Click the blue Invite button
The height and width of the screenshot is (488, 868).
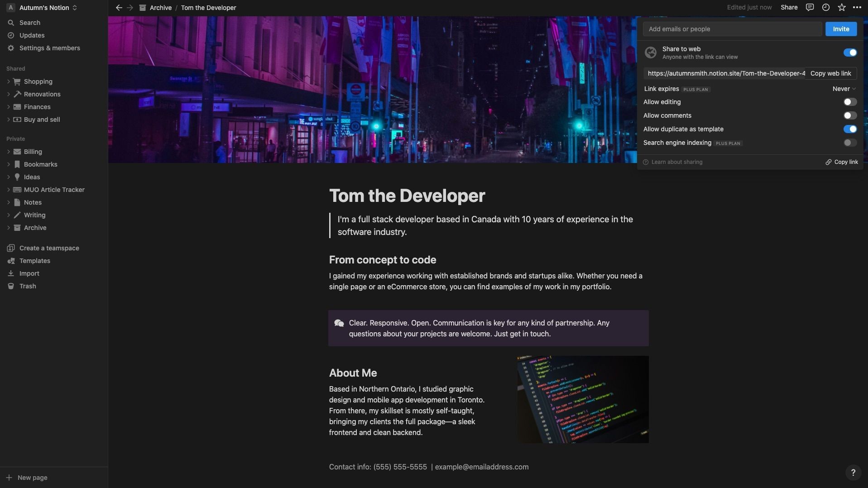click(841, 29)
